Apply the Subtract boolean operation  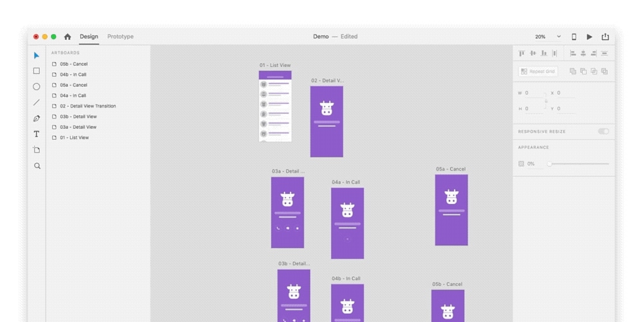[x=583, y=71]
